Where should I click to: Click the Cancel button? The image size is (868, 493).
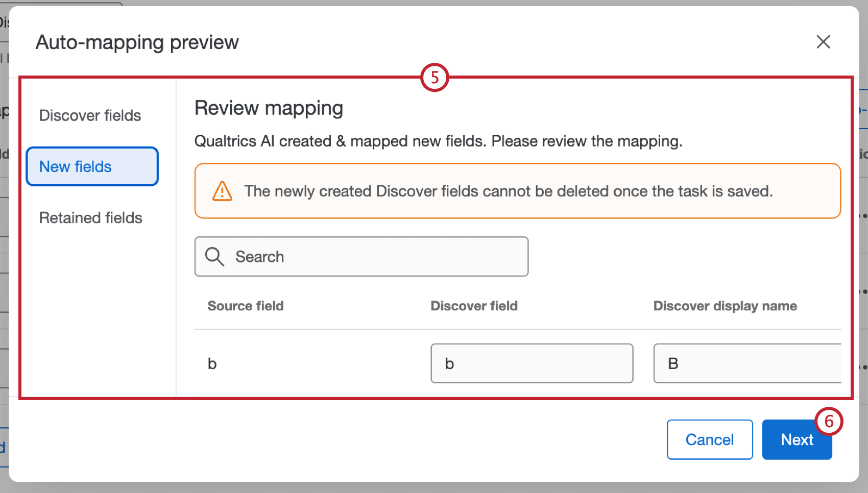pos(709,439)
